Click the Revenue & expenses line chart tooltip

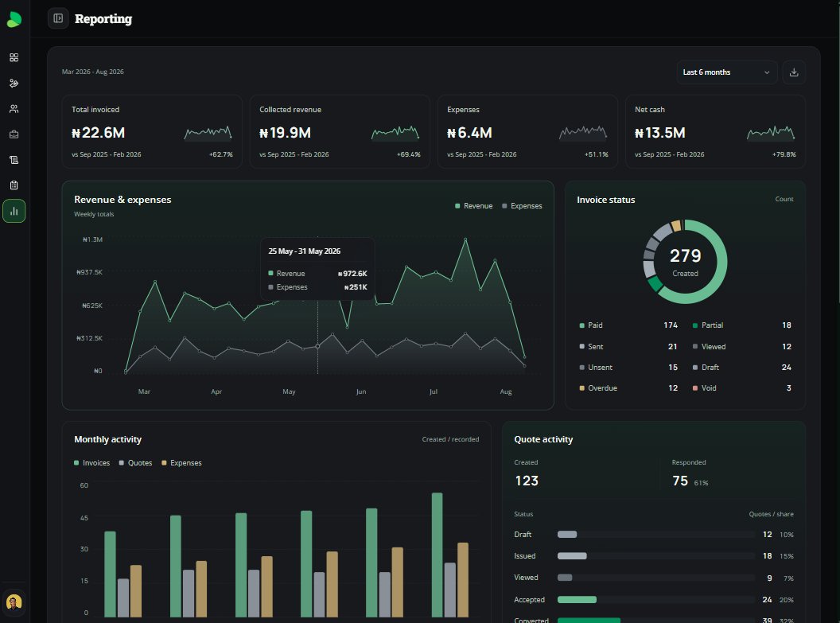[x=317, y=269]
